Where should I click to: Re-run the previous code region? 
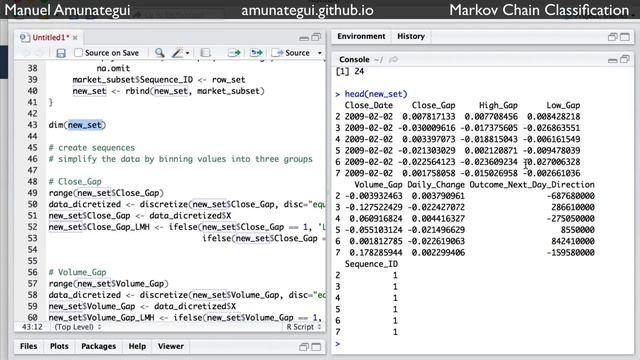(x=257, y=53)
